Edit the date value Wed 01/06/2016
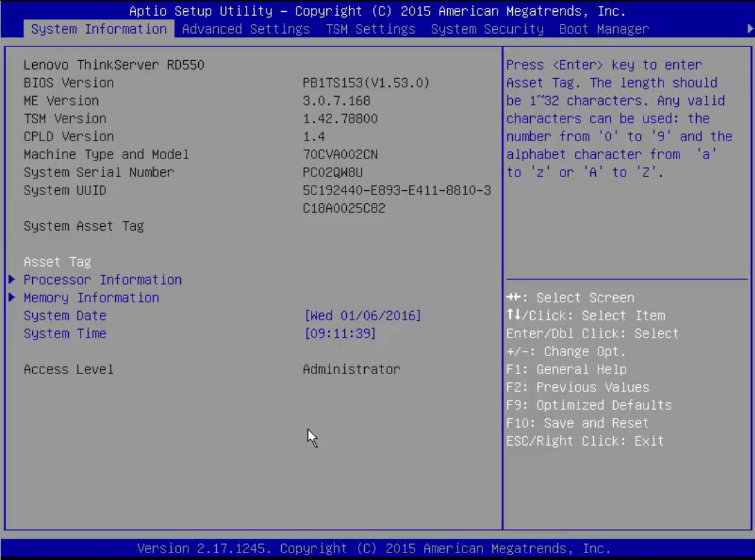Image resolution: width=755 pixels, height=560 pixels. 362,315
